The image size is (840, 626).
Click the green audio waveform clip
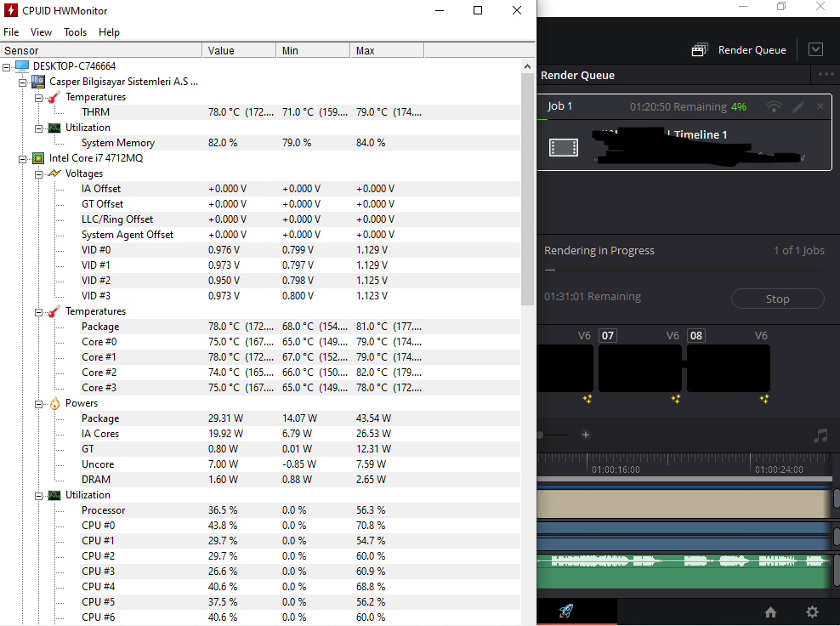coord(684,572)
